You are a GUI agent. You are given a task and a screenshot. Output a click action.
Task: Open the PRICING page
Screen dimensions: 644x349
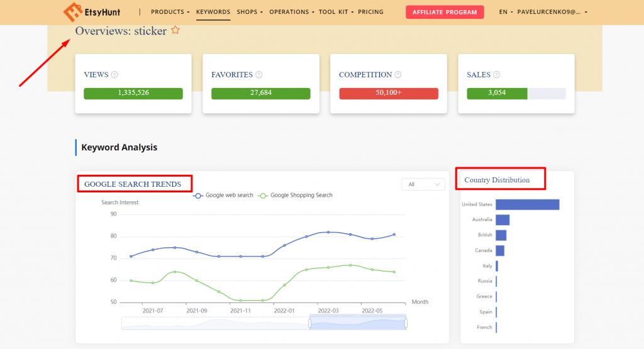(370, 12)
